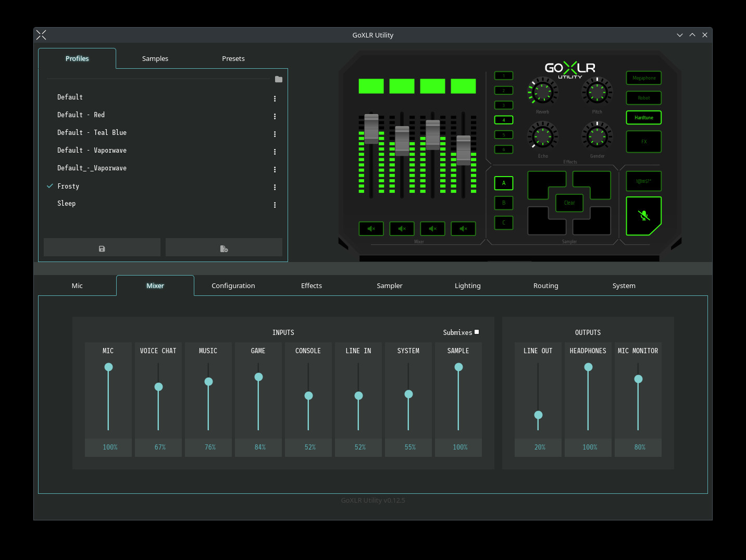Open options menu for Sleep profile
The image size is (746, 560).
coord(275,205)
